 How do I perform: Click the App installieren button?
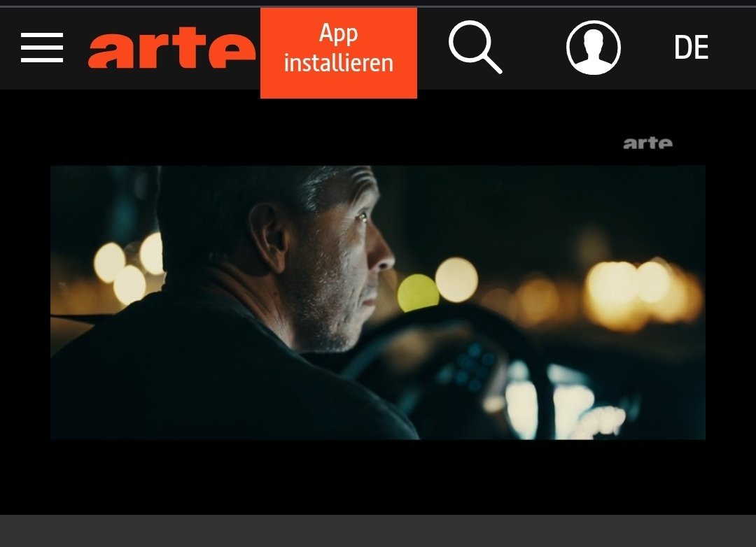[339, 53]
